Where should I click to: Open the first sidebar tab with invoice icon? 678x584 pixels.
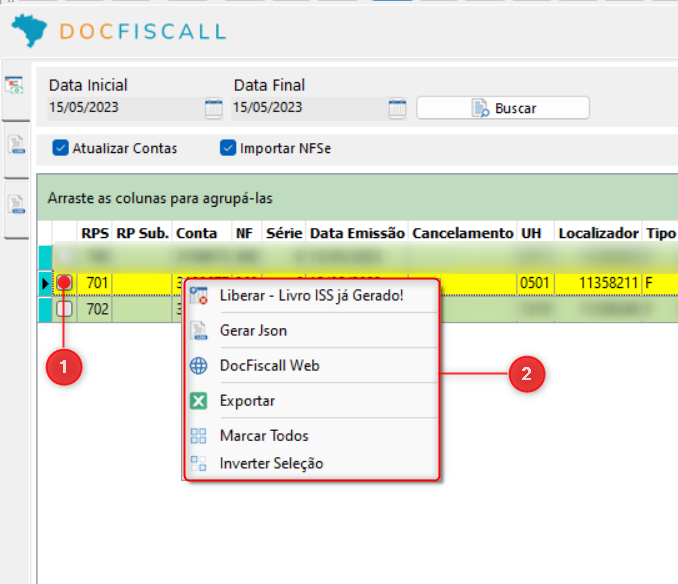15,86
